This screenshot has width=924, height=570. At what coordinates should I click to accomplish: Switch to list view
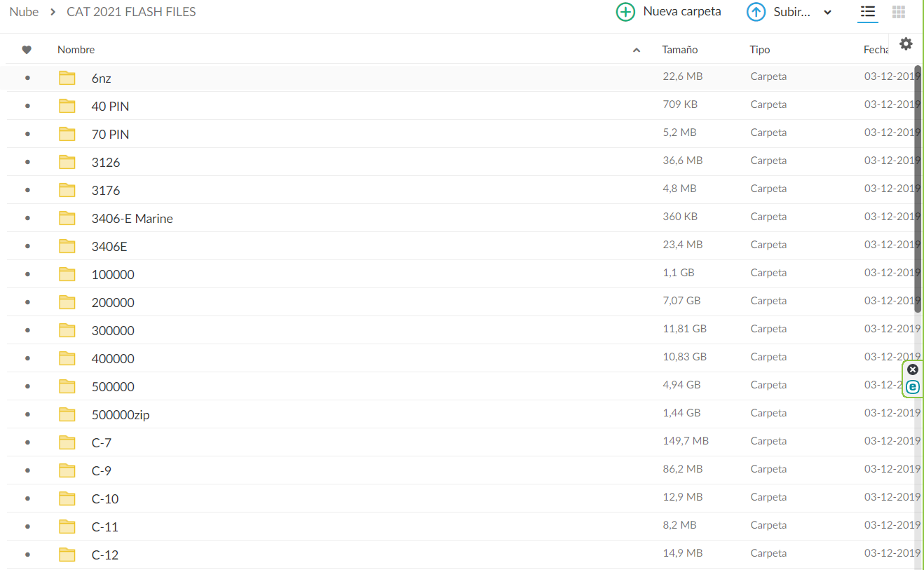click(x=868, y=12)
